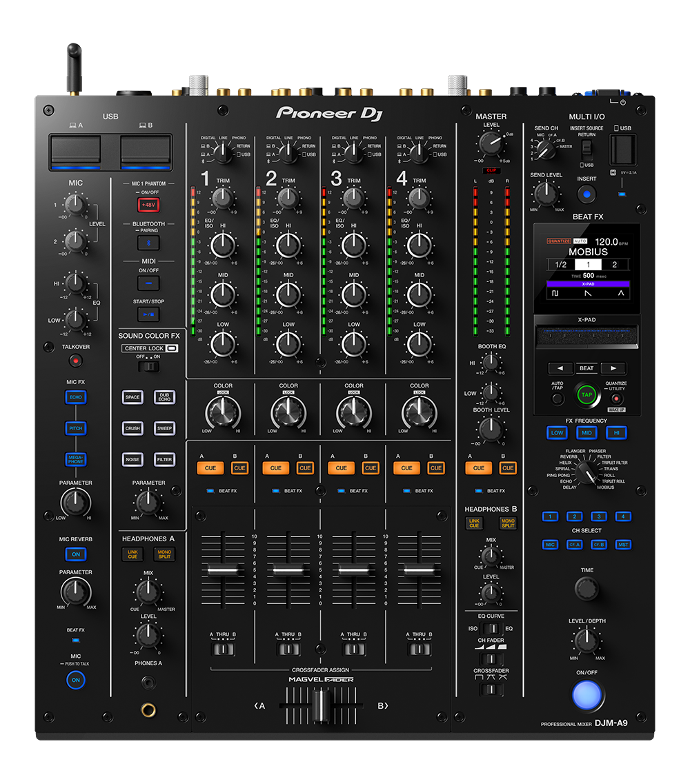690x784 pixels.
Task: Enable the MIC FX MEGAPHONE button
Action: 75,459
